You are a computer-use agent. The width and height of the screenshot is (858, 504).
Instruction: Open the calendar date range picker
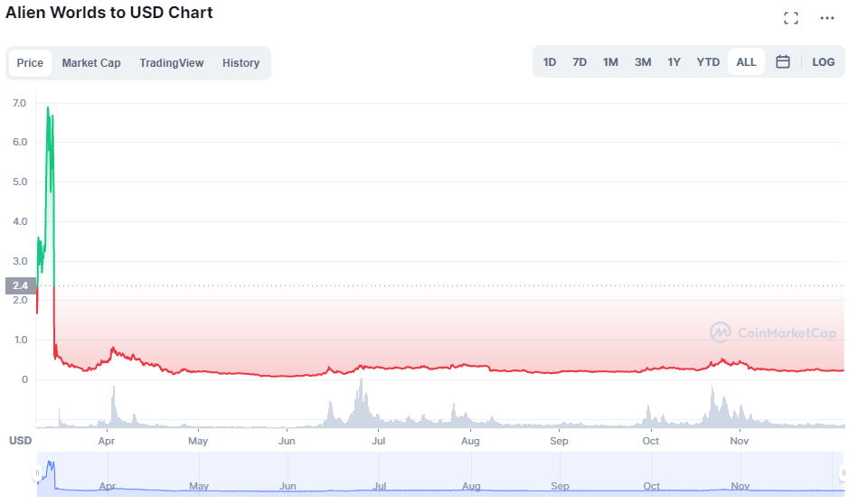(782, 61)
